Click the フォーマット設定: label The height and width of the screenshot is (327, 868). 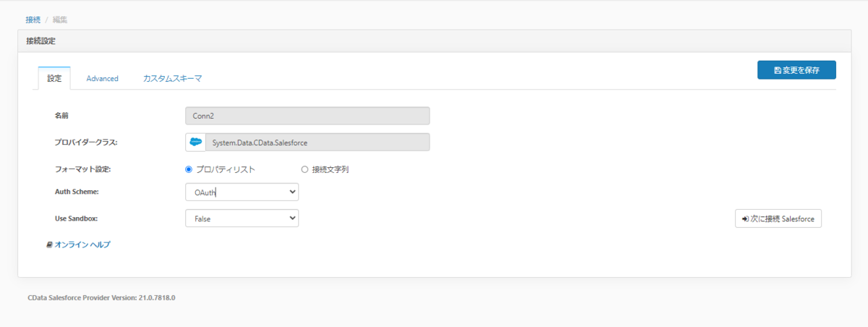83,169
